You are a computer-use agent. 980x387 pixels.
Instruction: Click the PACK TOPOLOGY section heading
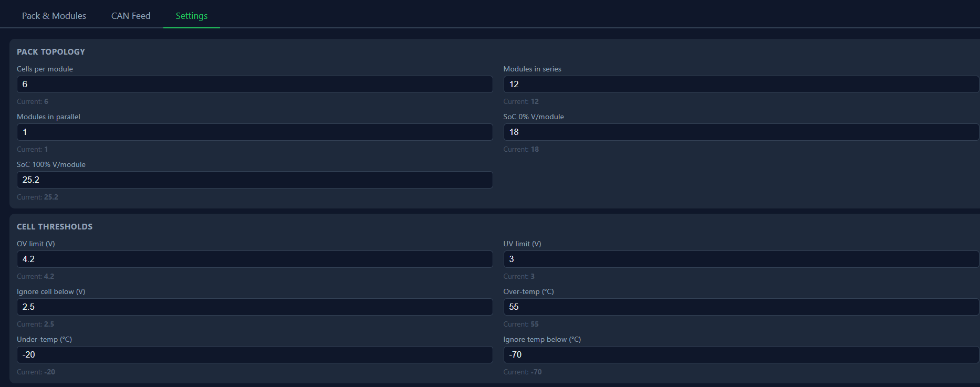[51, 51]
